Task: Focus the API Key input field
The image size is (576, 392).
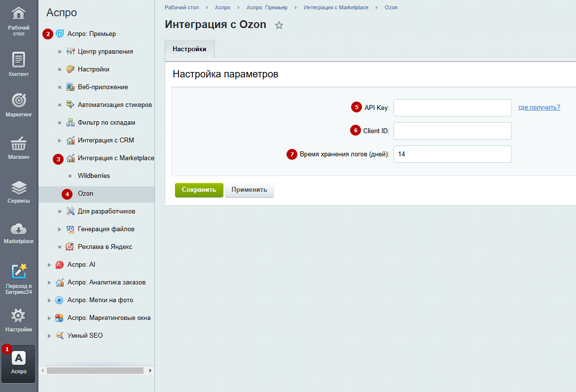Action: coord(453,107)
